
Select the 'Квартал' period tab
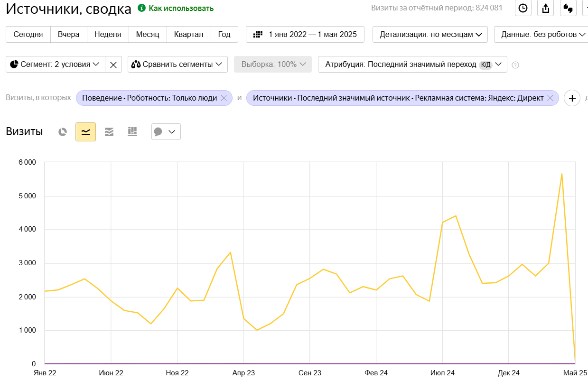click(188, 34)
